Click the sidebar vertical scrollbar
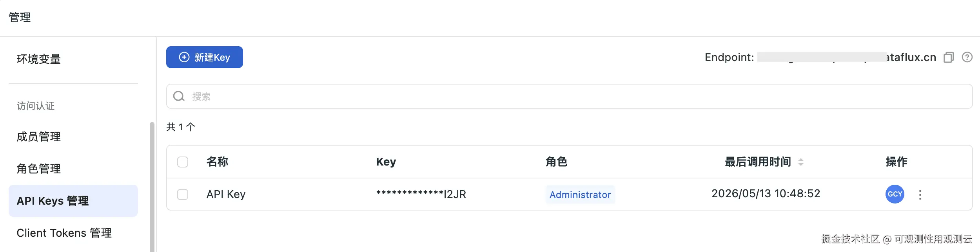980x252 pixels. pyautogui.click(x=152, y=187)
